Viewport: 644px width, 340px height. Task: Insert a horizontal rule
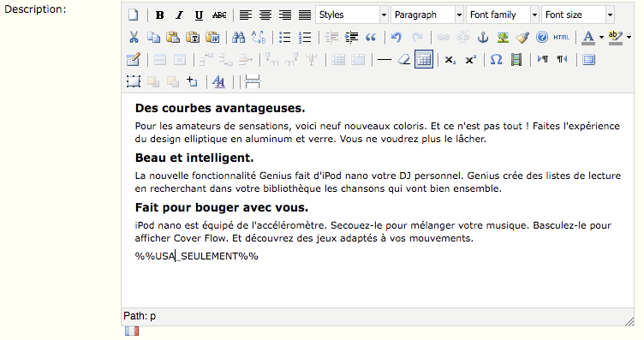tap(384, 60)
